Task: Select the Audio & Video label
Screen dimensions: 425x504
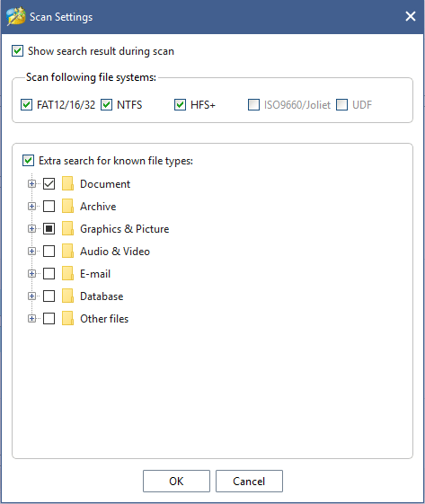Action: pyautogui.click(x=115, y=252)
